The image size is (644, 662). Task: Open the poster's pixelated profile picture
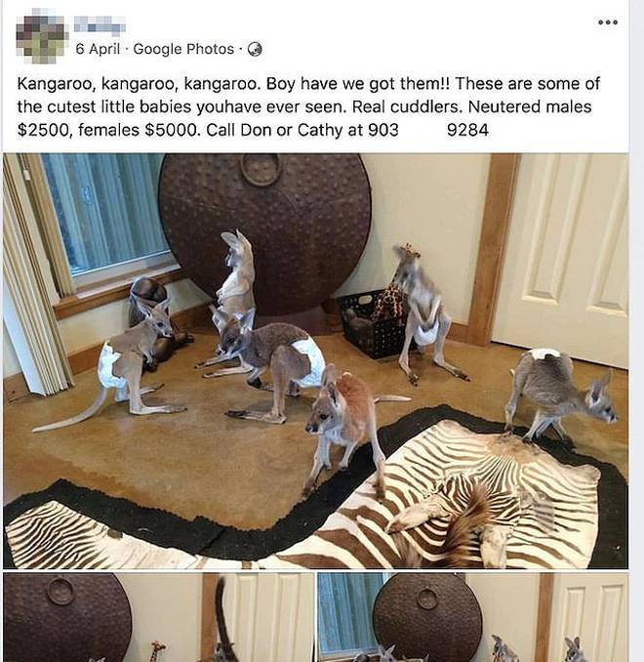[x=42, y=39]
